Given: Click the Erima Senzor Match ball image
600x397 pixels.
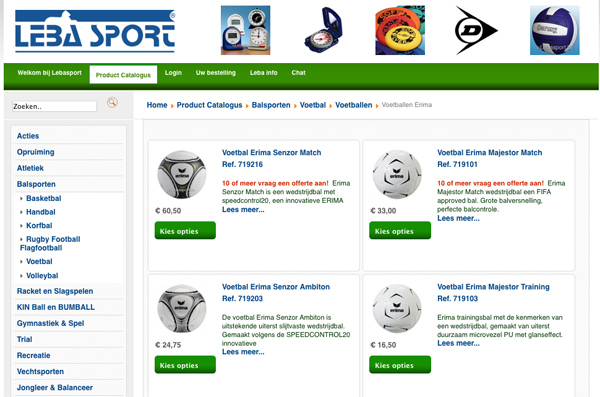Looking at the screenshot, I should tap(182, 175).
